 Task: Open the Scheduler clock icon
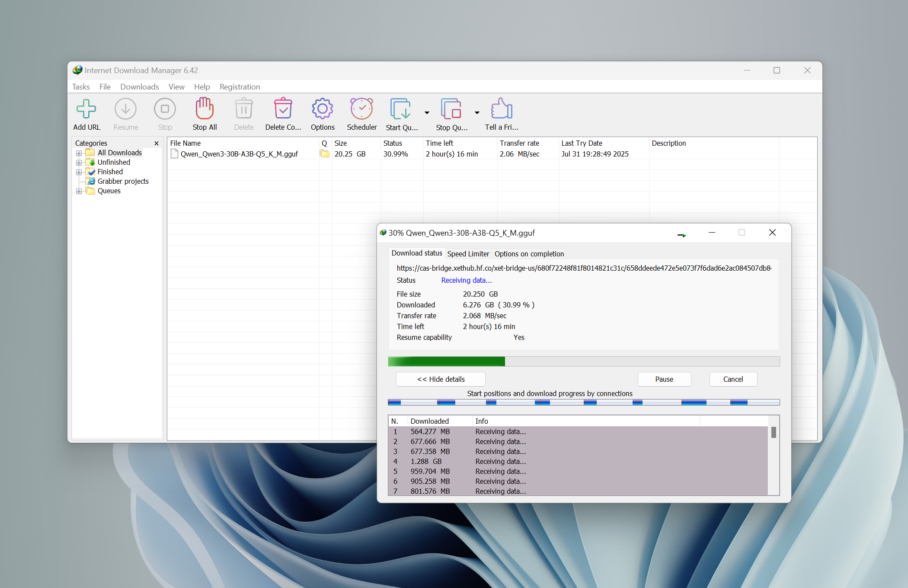click(x=361, y=108)
